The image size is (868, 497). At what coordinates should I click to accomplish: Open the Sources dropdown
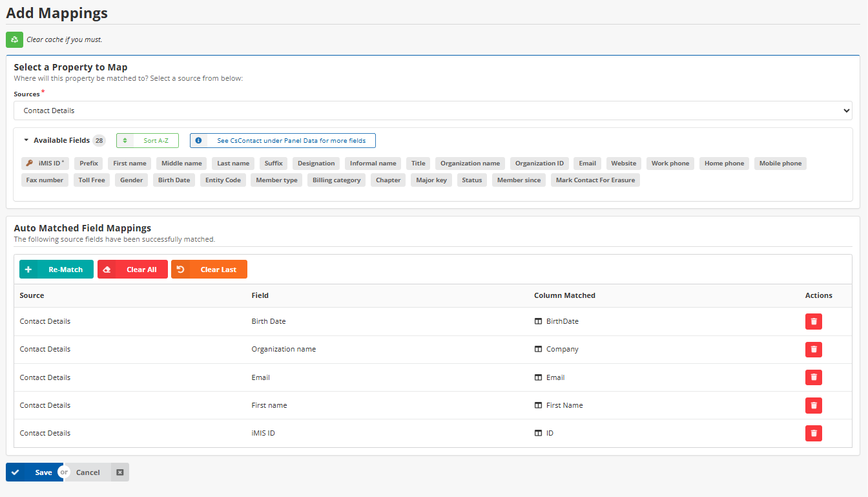[432, 111]
